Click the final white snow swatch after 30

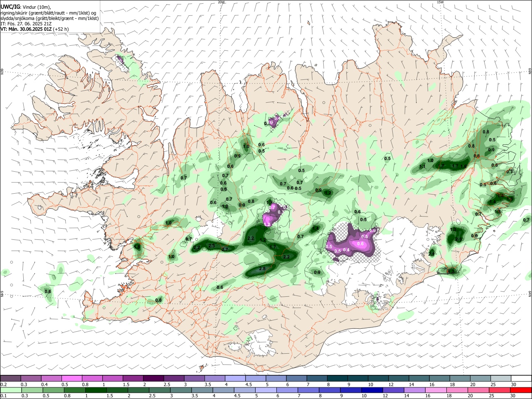pyautogui.click(x=521, y=378)
